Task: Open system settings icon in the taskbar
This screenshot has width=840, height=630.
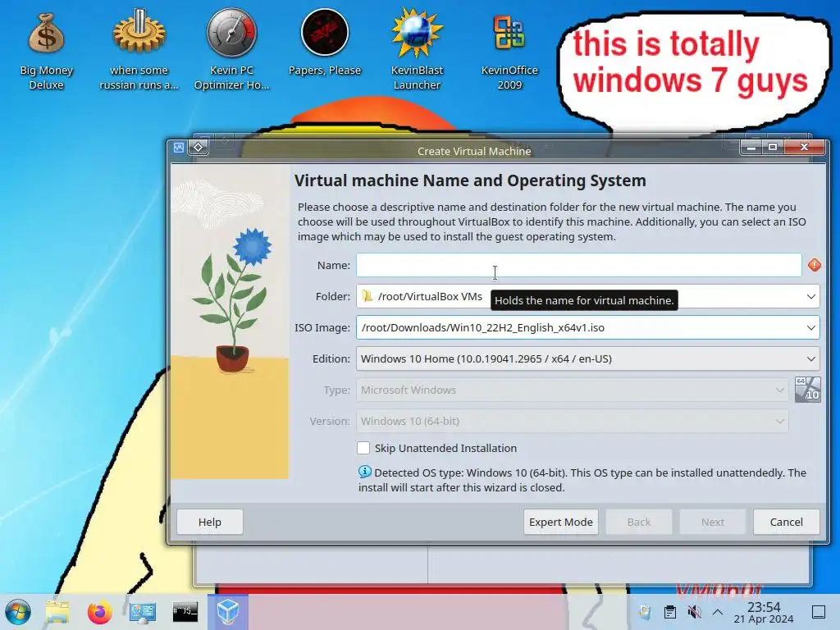Action: (143, 611)
